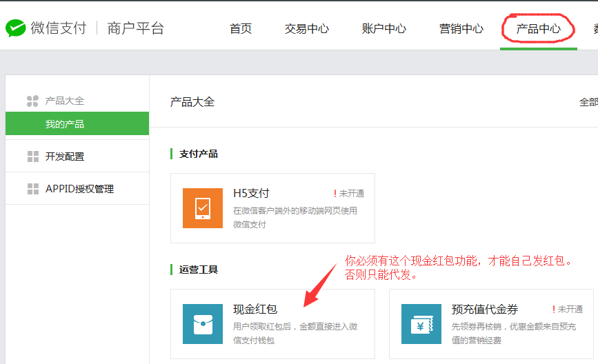Screen dimensions: 598x364
Task: Navigate to the 营销中心 tab
Action: [461, 29]
